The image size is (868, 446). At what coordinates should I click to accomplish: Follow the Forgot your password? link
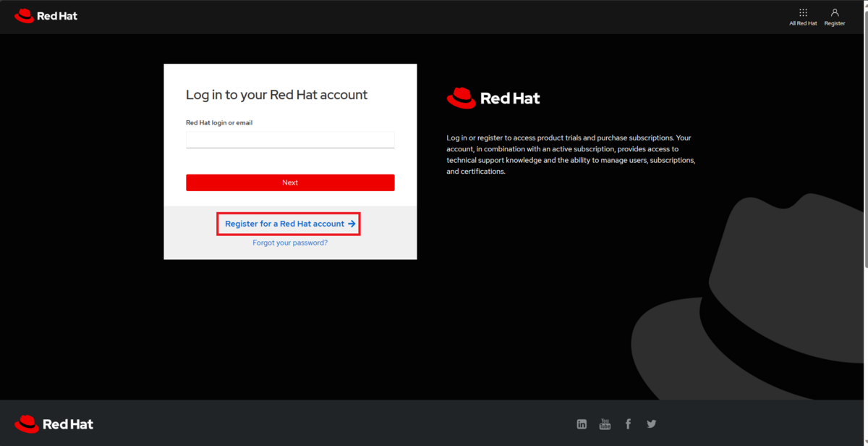point(290,243)
